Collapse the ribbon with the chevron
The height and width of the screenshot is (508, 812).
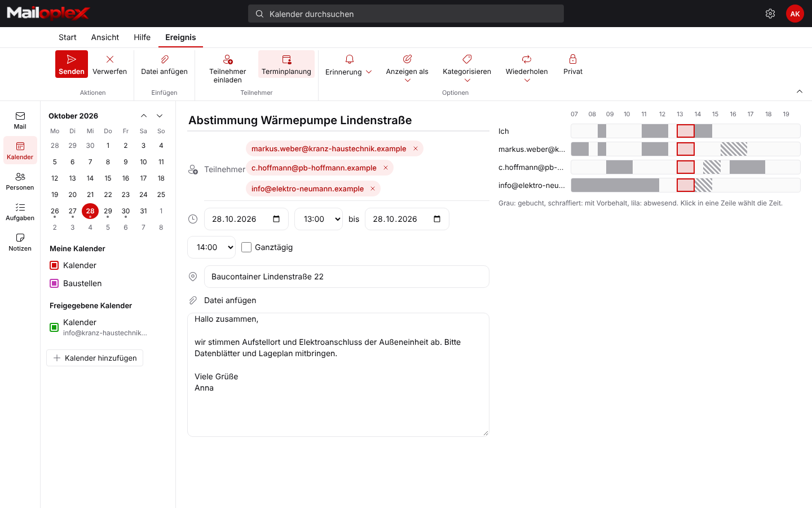pos(800,91)
